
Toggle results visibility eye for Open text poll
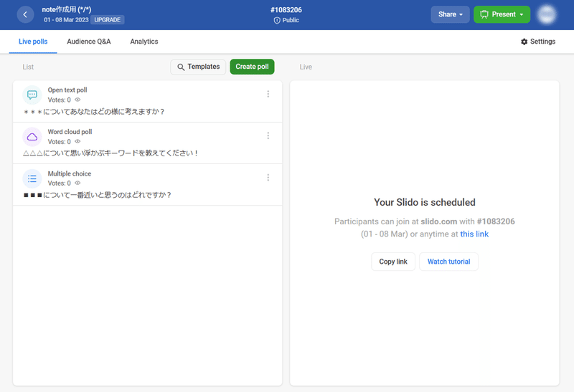pos(77,100)
